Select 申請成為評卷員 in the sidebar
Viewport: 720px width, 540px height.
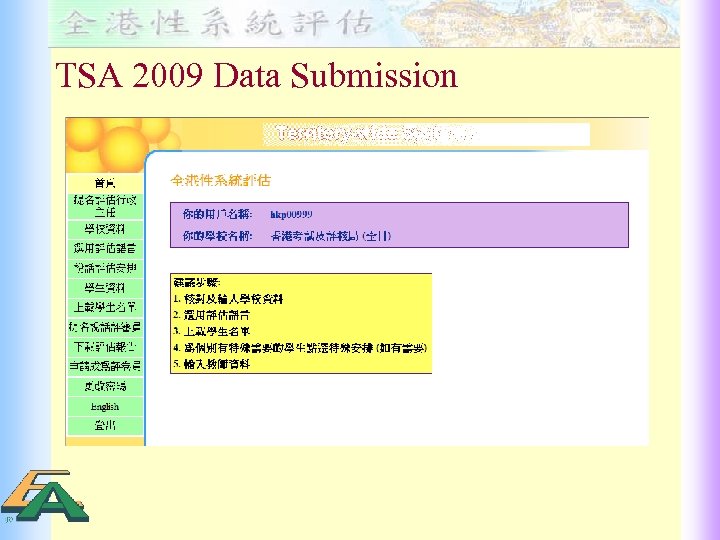click(105, 366)
